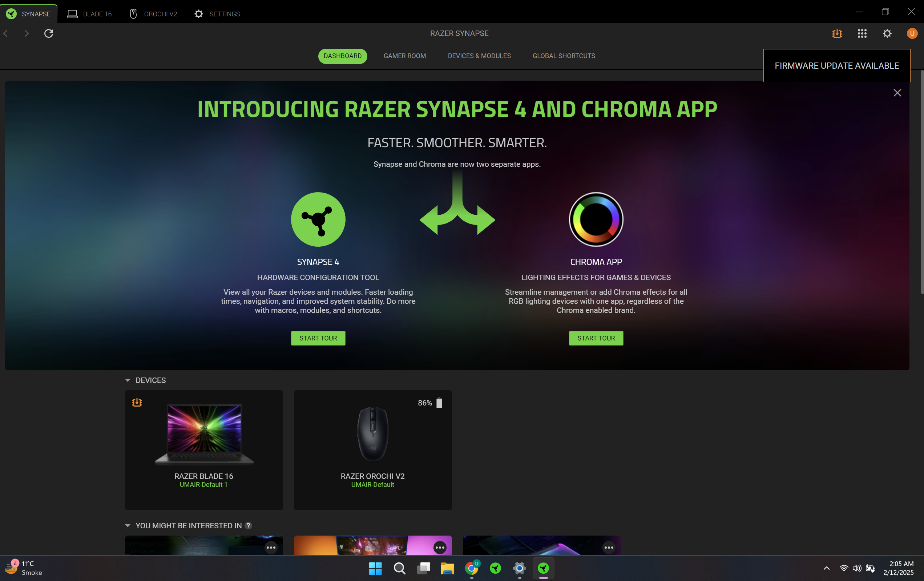Screen dimensions: 924x581
Task: Select the Dashboard section
Action: coord(342,56)
